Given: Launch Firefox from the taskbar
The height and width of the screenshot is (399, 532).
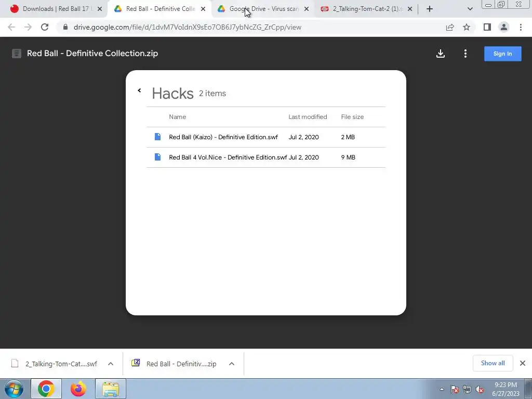Looking at the screenshot, I should [78, 389].
